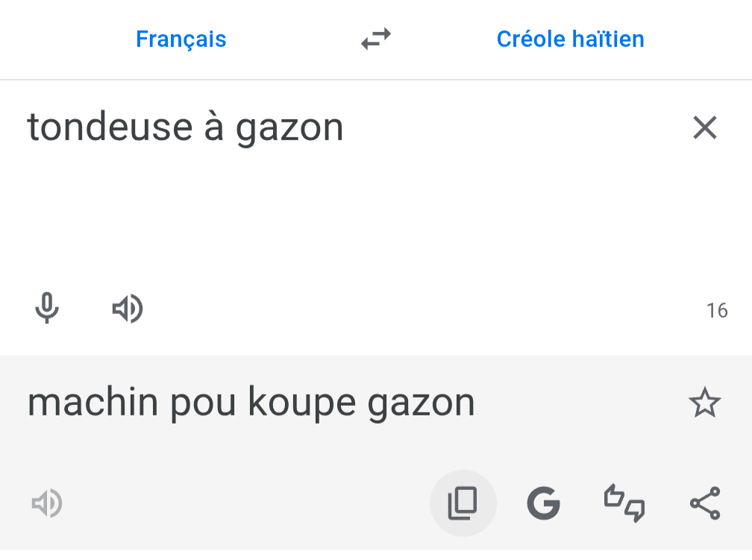
Task: Clear the entered French text
Action: pyautogui.click(x=704, y=128)
